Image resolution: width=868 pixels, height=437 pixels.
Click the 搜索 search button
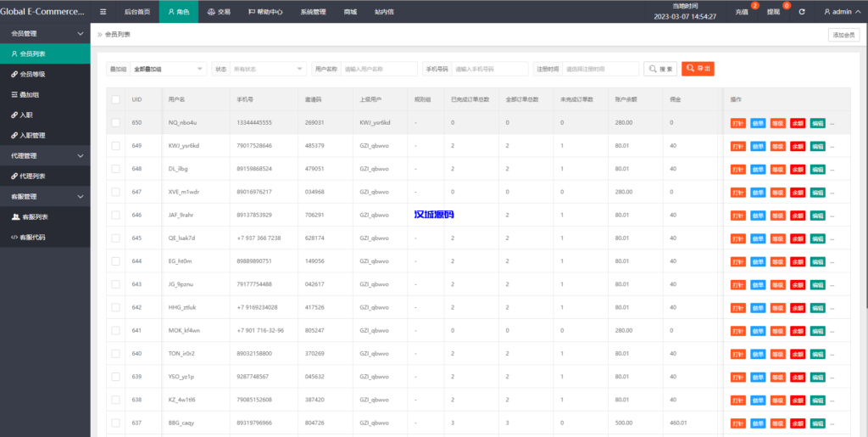[x=660, y=69]
